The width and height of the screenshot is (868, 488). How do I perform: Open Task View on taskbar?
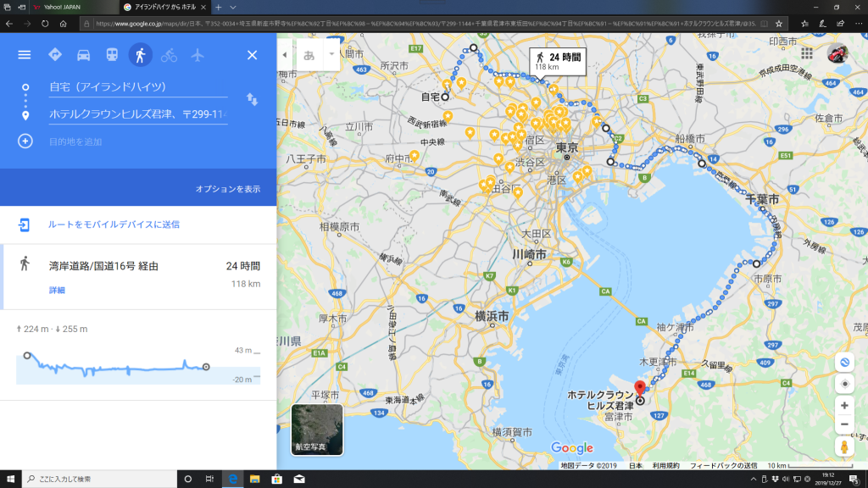click(209, 480)
